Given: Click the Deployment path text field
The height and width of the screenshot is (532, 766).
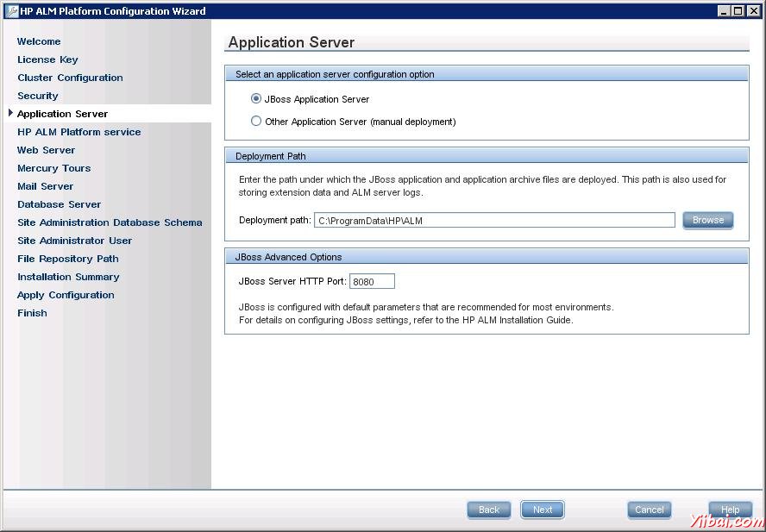Looking at the screenshot, I should [493, 221].
